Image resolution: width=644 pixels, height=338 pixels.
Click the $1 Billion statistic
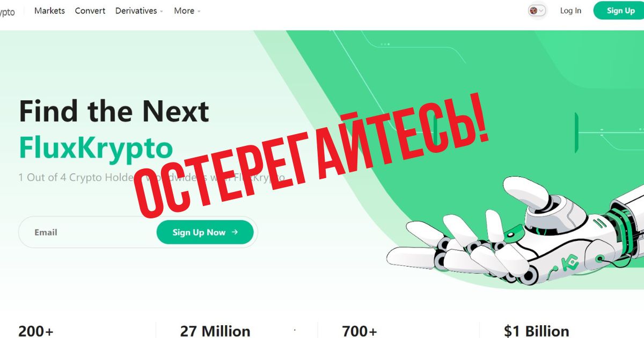click(x=537, y=331)
